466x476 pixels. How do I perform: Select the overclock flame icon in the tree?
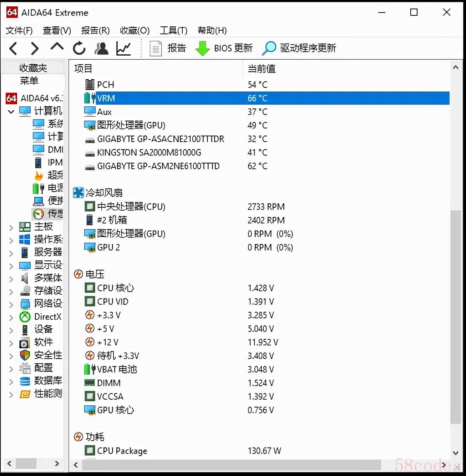(x=38, y=175)
